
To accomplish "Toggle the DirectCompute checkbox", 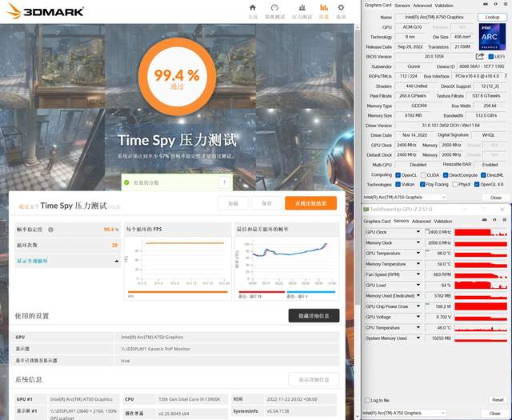I will (x=446, y=175).
